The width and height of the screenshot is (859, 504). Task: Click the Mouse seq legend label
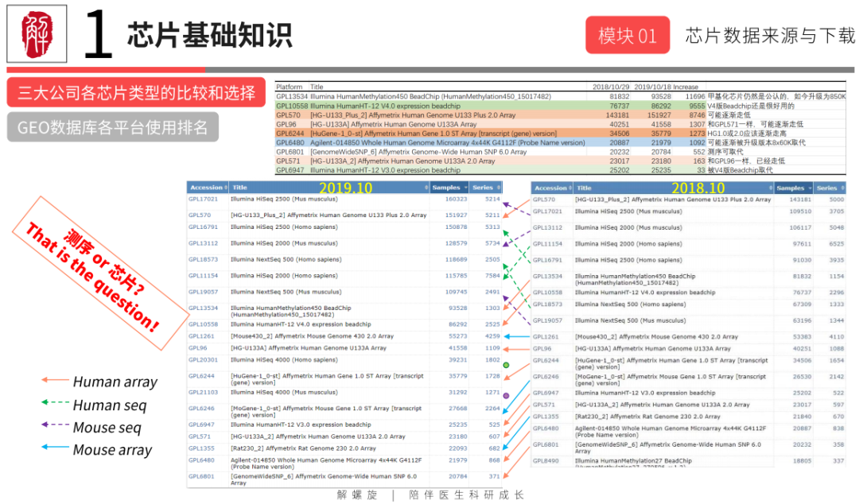107,428
